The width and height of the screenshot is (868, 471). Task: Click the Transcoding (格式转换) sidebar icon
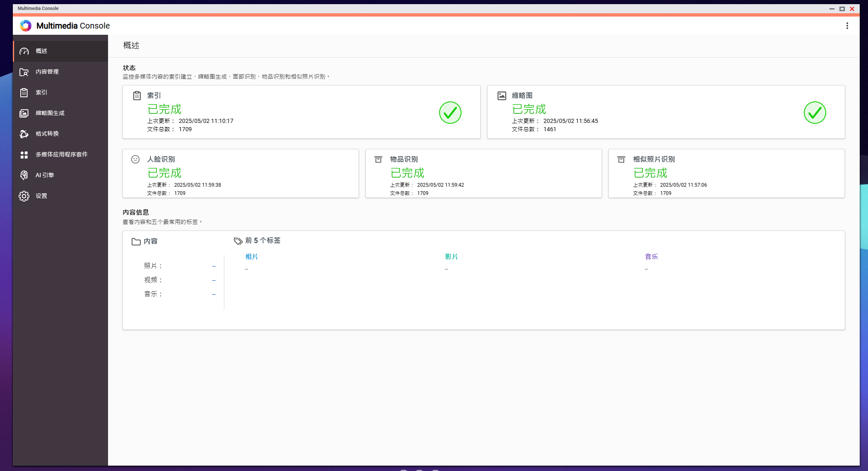(x=24, y=134)
